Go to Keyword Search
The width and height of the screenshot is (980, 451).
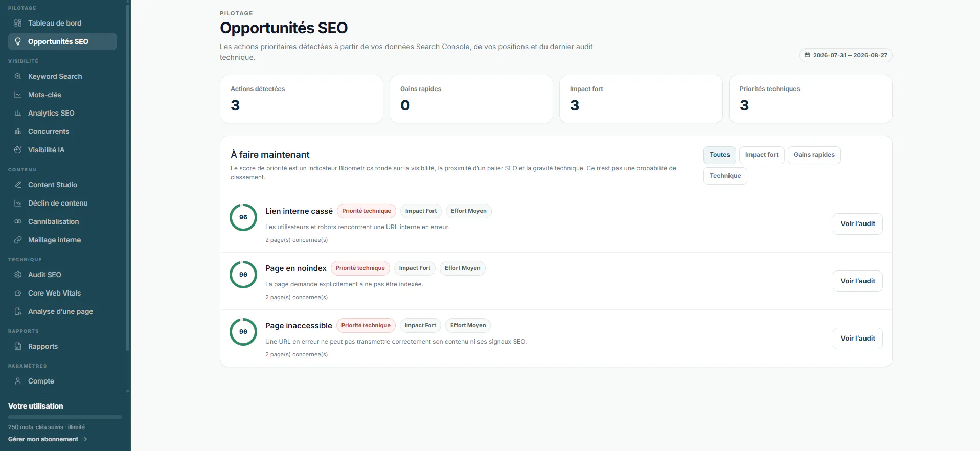(62, 76)
